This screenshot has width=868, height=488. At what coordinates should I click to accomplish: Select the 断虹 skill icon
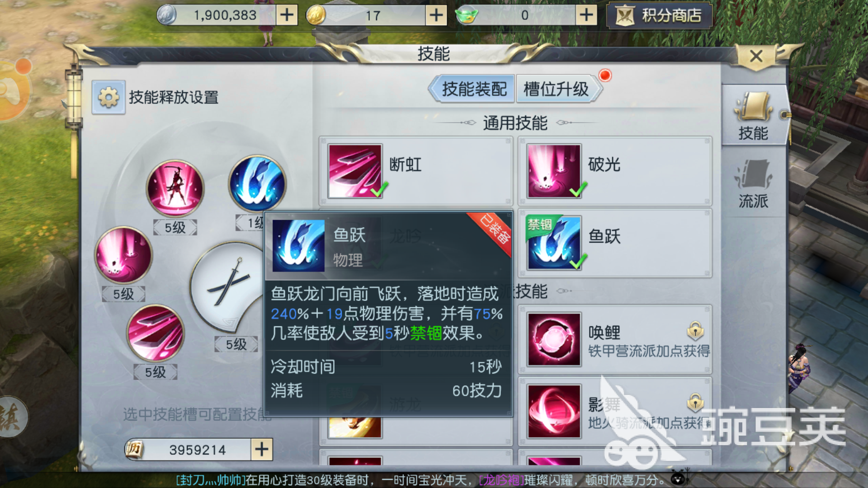pos(355,171)
